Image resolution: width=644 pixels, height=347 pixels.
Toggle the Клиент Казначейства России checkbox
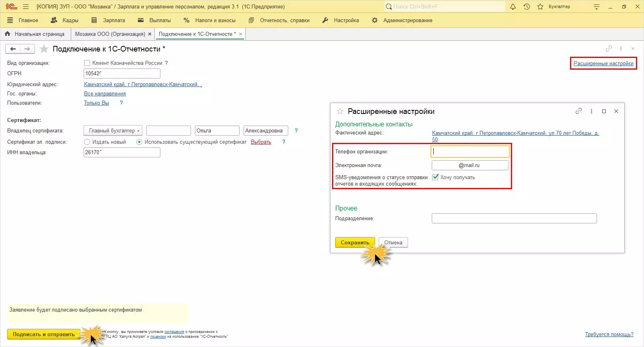tap(87, 63)
